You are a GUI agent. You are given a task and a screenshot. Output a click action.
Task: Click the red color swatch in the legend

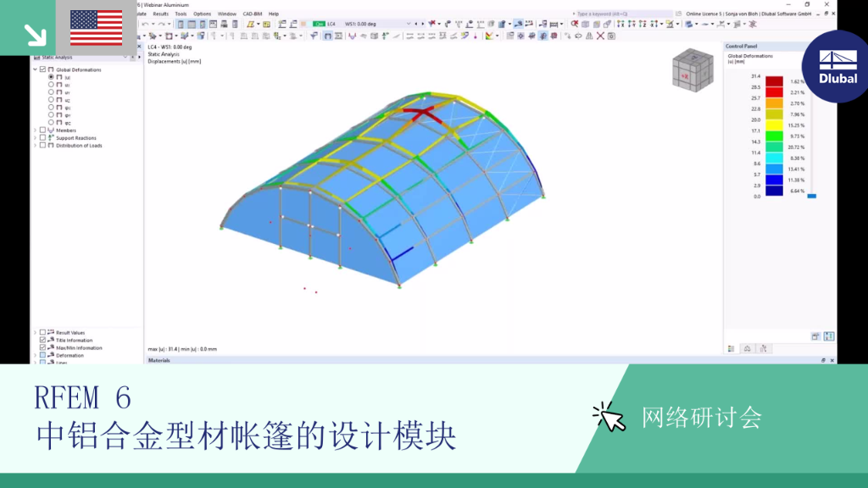point(774,81)
